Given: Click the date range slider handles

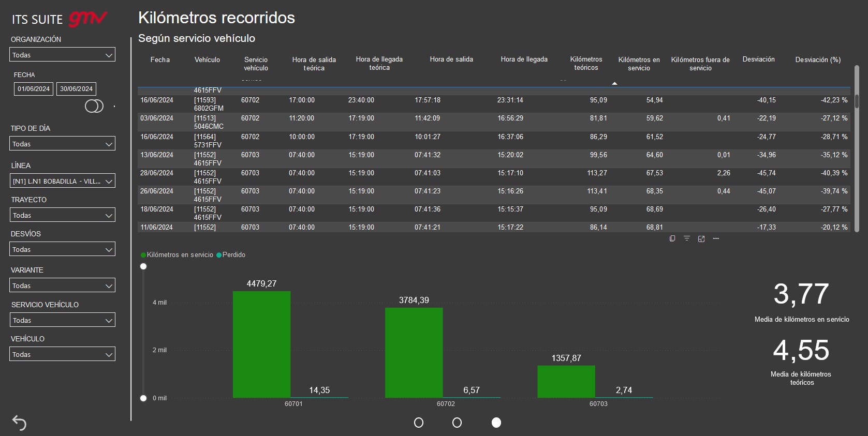Looking at the screenshot, I should tap(94, 106).
